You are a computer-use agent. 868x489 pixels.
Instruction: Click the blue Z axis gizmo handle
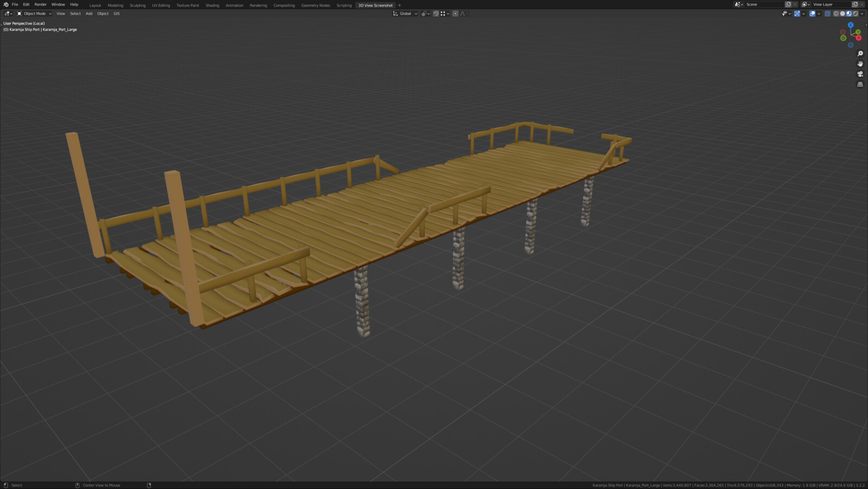pos(851,25)
